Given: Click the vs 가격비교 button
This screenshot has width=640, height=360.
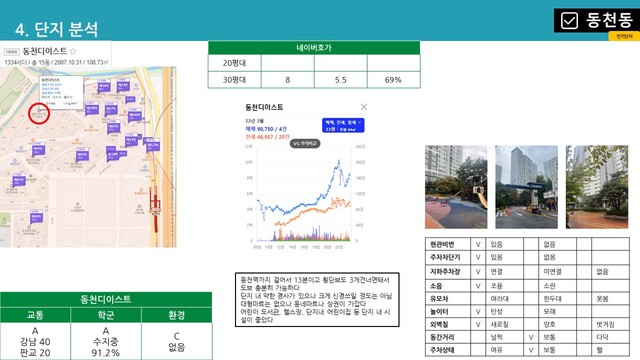Looking at the screenshot, I should (x=305, y=144).
